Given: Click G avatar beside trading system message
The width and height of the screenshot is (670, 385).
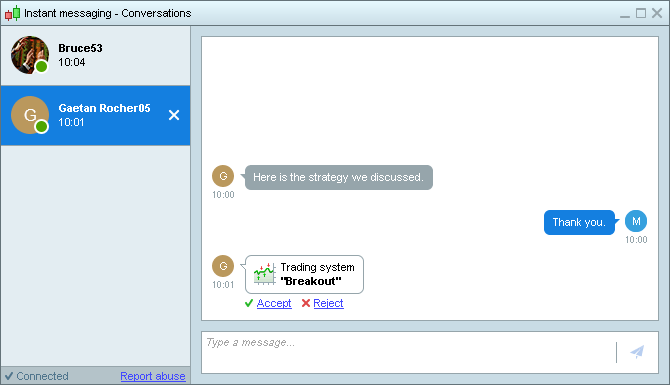Looking at the screenshot, I should (x=223, y=266).
